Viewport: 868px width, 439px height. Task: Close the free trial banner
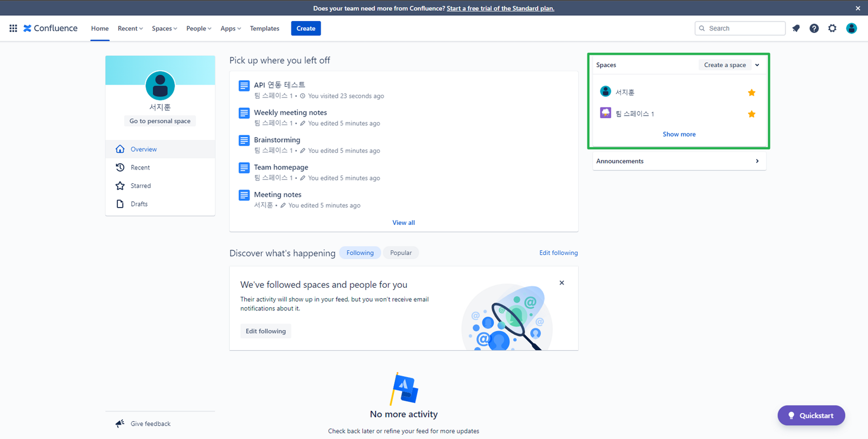[x=858, y=8]
